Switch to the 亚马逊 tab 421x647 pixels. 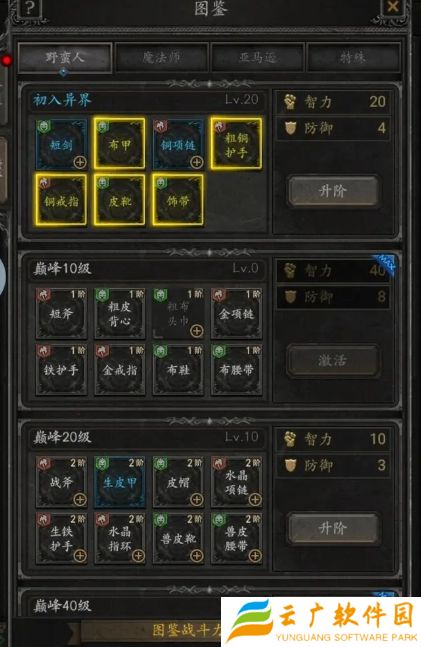point(258,57)
